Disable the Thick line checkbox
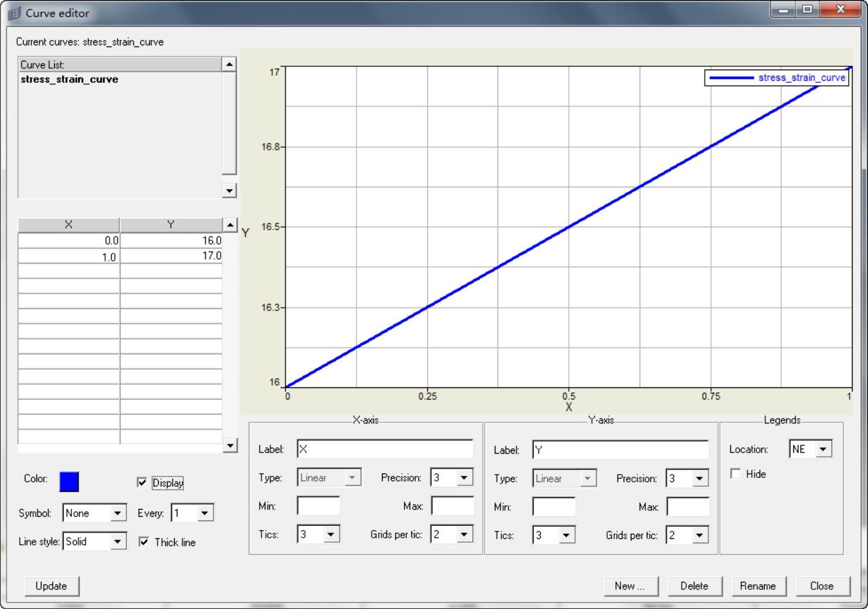This screenshot has width=868, height=609. (x=144, y=542)
